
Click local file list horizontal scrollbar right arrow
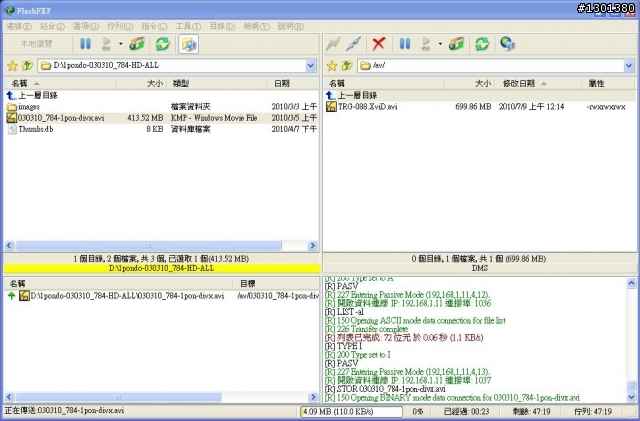[313, 246]
